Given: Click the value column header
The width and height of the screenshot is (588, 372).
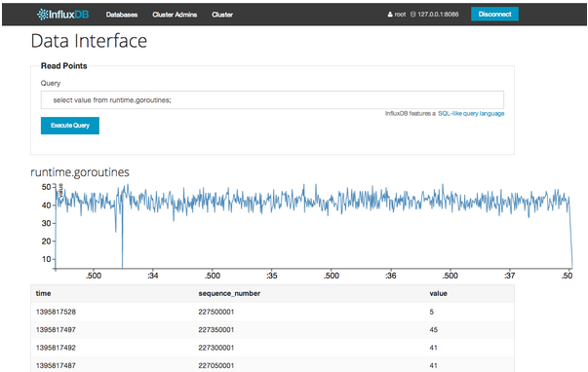Looking at the screenshot, I should 438,293.
